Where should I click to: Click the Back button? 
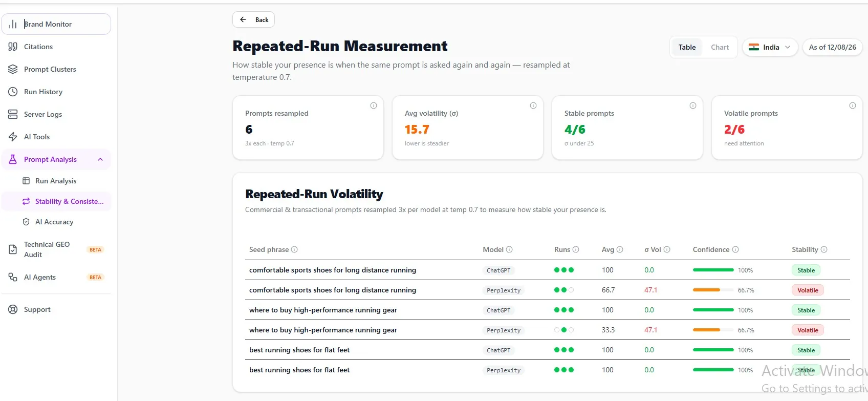point(253,19)
